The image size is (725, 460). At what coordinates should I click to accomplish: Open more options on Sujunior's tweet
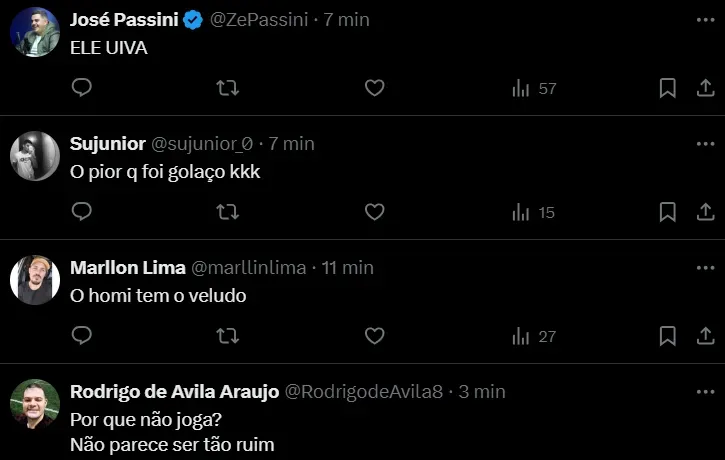coord(703,143)
